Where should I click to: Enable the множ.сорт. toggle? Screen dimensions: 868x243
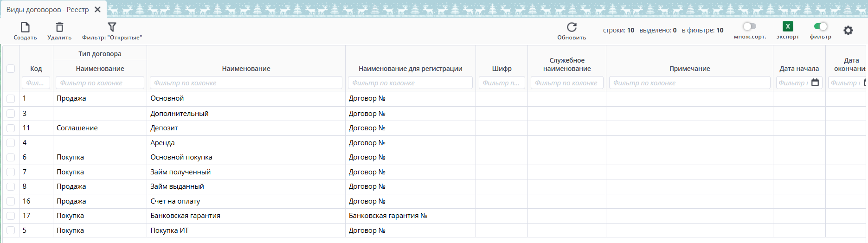(x=749, y=26)
